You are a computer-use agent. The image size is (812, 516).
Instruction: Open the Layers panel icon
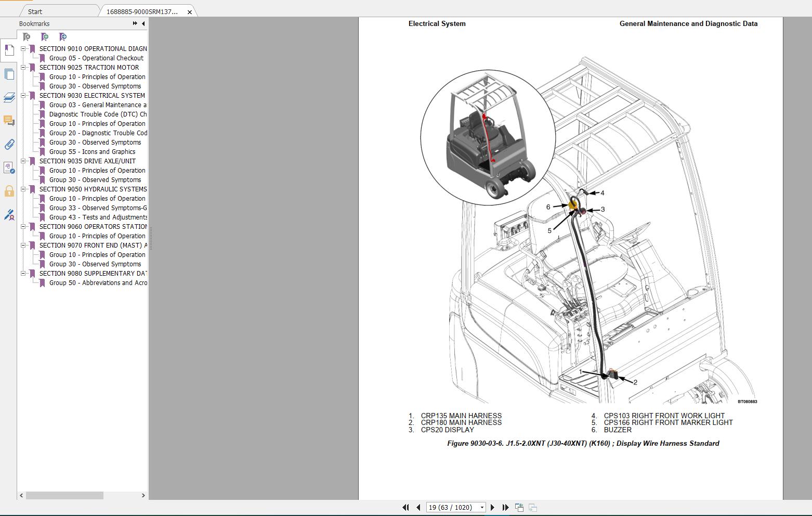pyautogui.click(x=9, y=98)
